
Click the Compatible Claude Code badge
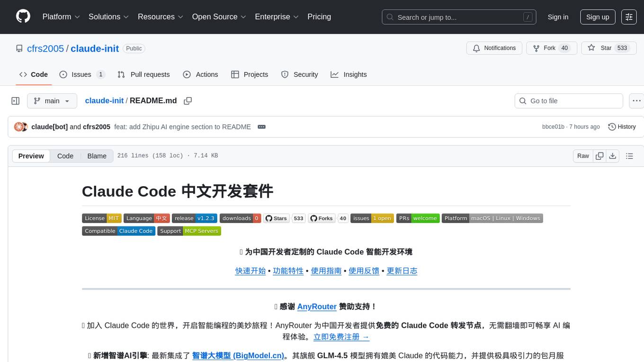point(119,231)
